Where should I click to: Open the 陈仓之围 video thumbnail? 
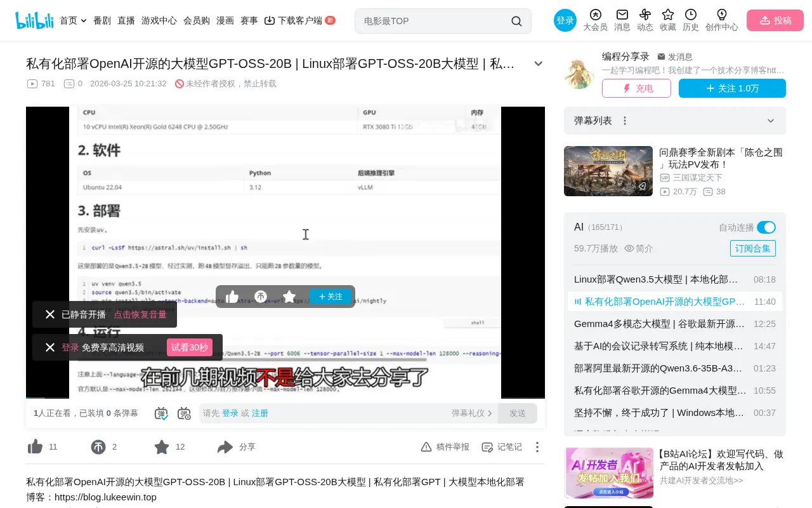point(608,171)
